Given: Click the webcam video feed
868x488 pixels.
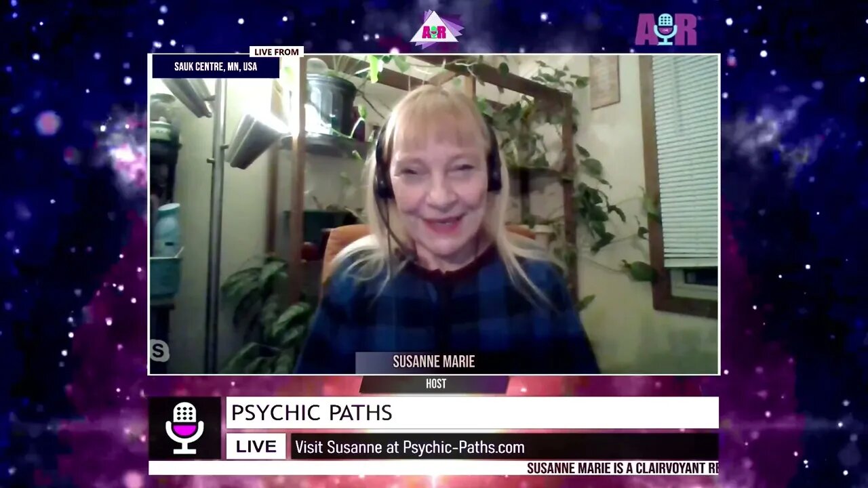Looking at the screenshot, I should 434,214.
